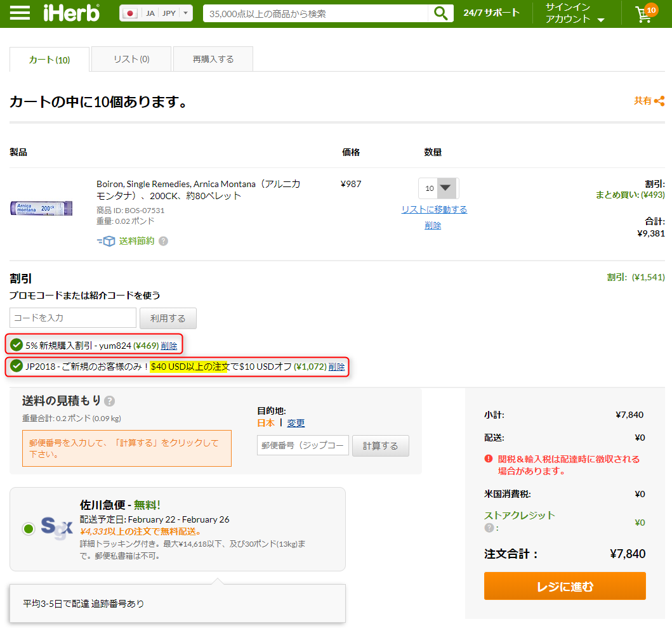Click the 計算する button
This screenshot has height=631, width=672.
pyautogui.click(x=381, y=446)
